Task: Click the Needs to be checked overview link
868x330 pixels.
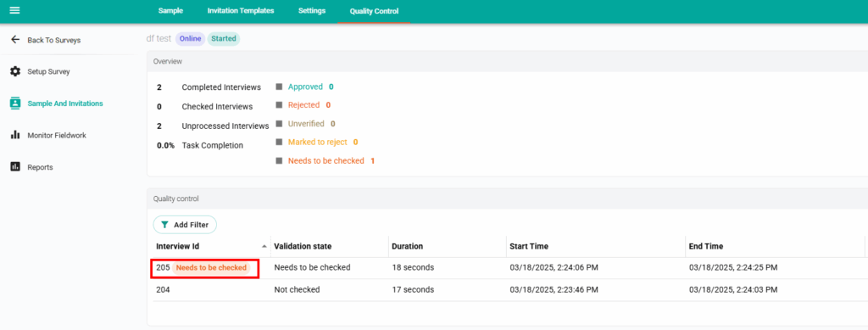Action: pos(326,161)
